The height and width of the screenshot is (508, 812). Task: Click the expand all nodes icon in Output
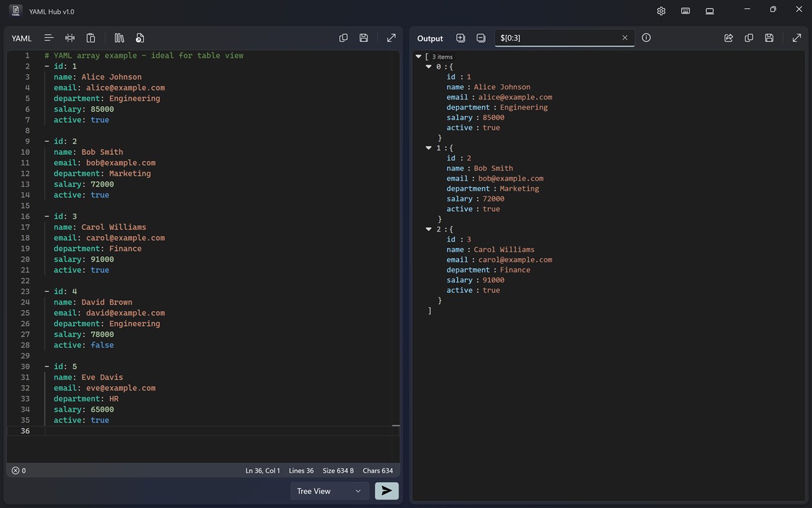[x=460, y=38]
